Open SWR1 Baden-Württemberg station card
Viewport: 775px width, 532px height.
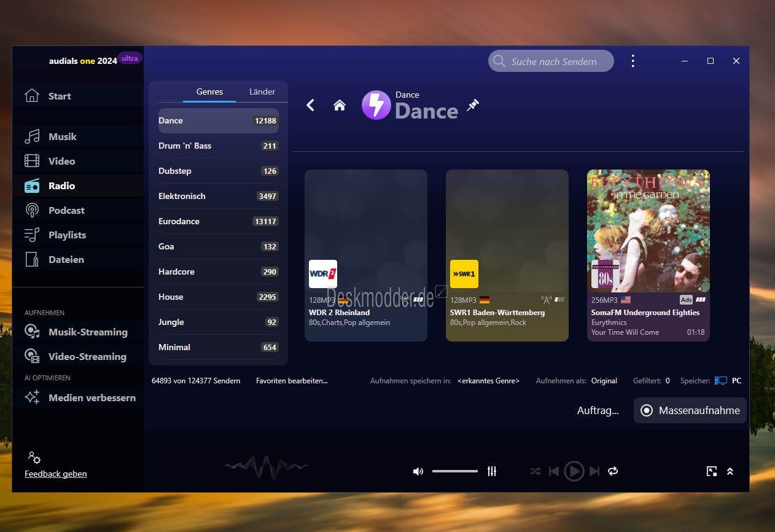tap(507, 256)
